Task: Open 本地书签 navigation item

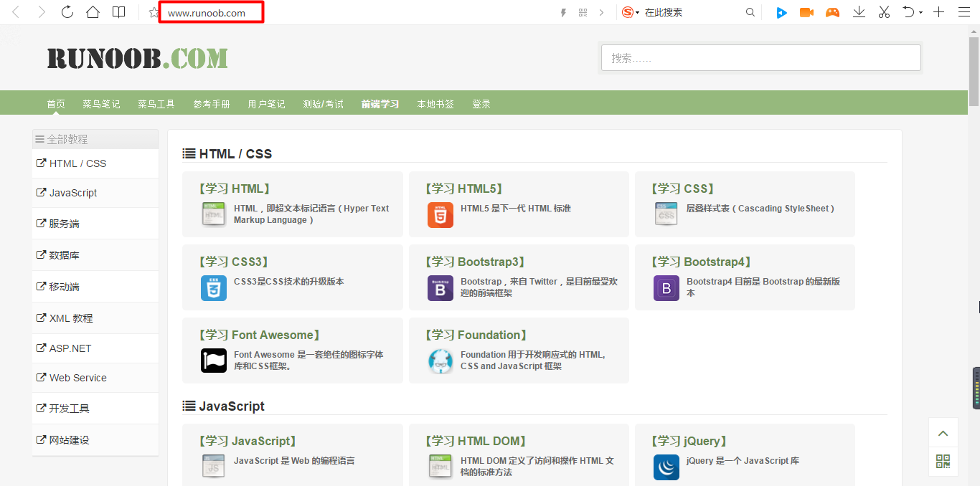Action: coord(435,104)
